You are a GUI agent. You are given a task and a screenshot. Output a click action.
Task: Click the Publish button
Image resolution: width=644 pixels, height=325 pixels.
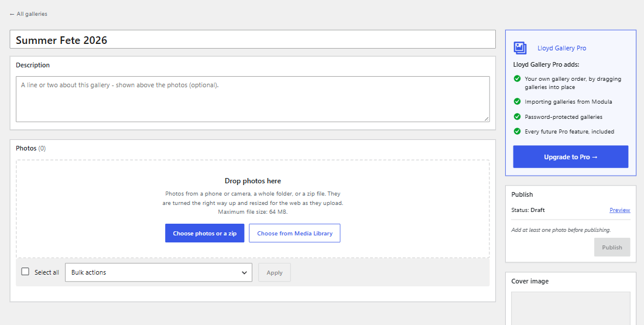(x=612, y=247)
